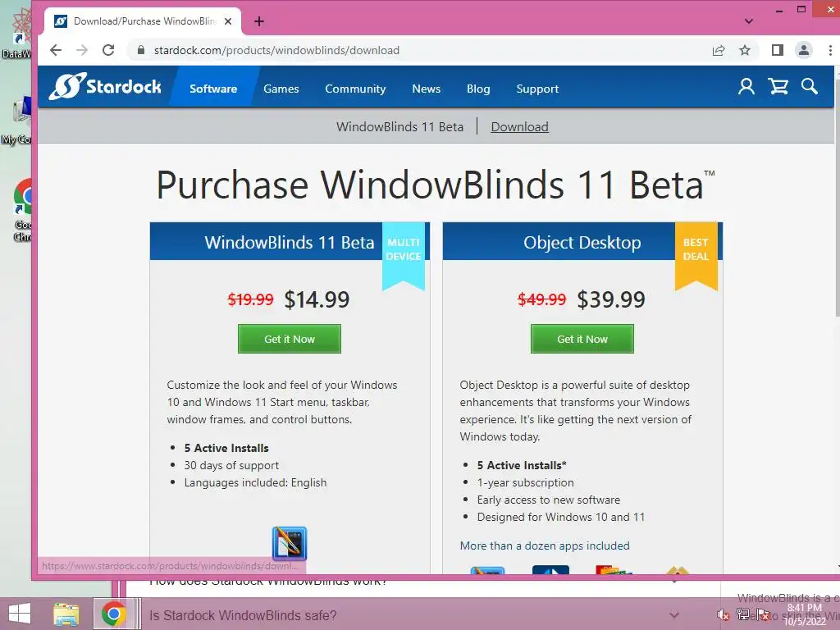Click the muted volume tray icon
The image size is (840, 630).
click(x=724, y=615)
